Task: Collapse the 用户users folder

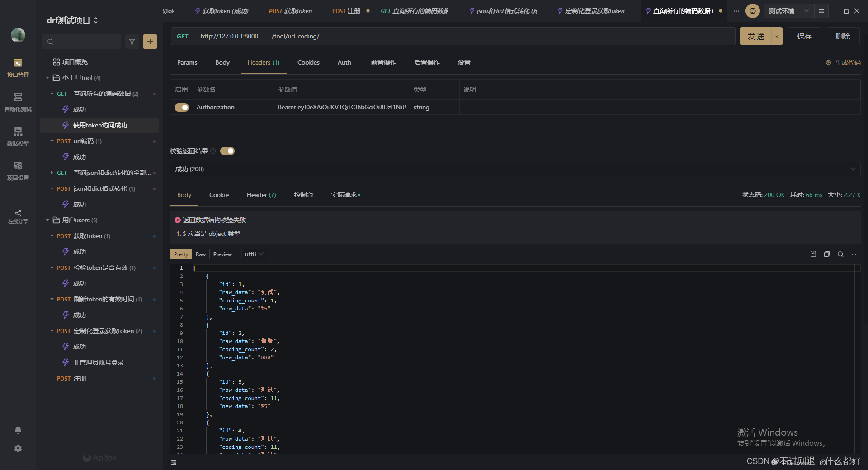Action: coord(47,220)
